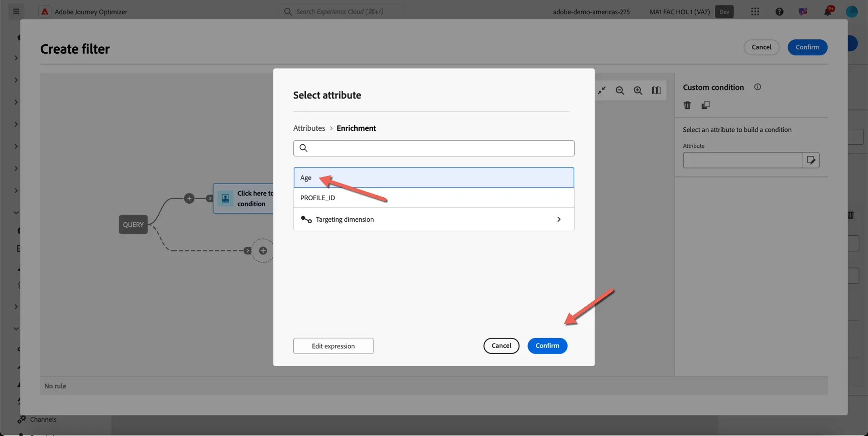Open the app switcher grid icon
The image size is (868, 436).
click(x=755, y=12)
